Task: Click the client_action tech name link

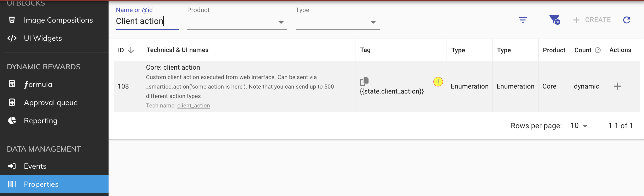Action: coord(194,106)
